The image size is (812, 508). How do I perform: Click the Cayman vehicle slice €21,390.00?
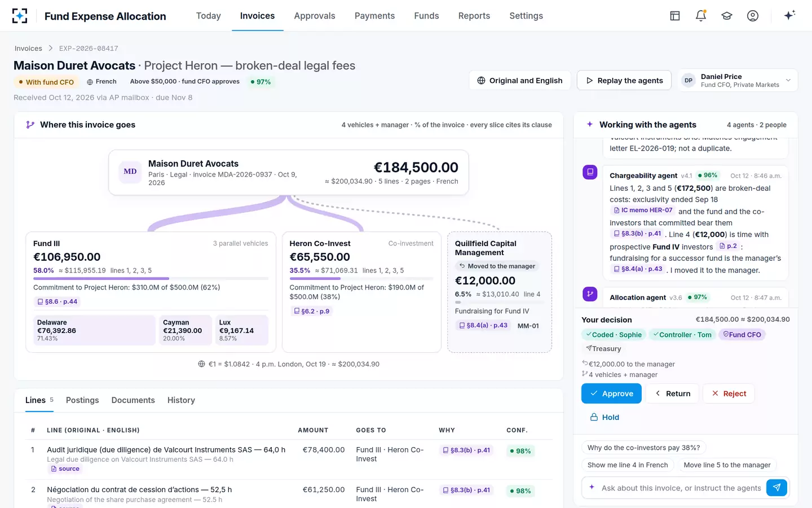186,330
